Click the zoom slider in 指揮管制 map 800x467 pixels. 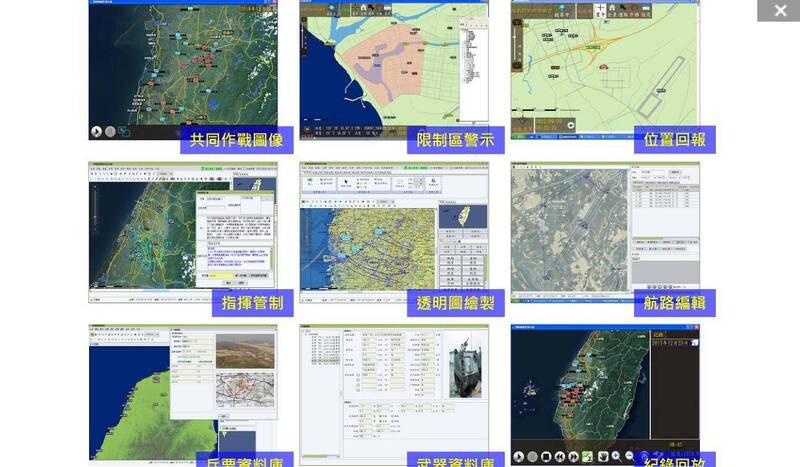coord(95,210)
